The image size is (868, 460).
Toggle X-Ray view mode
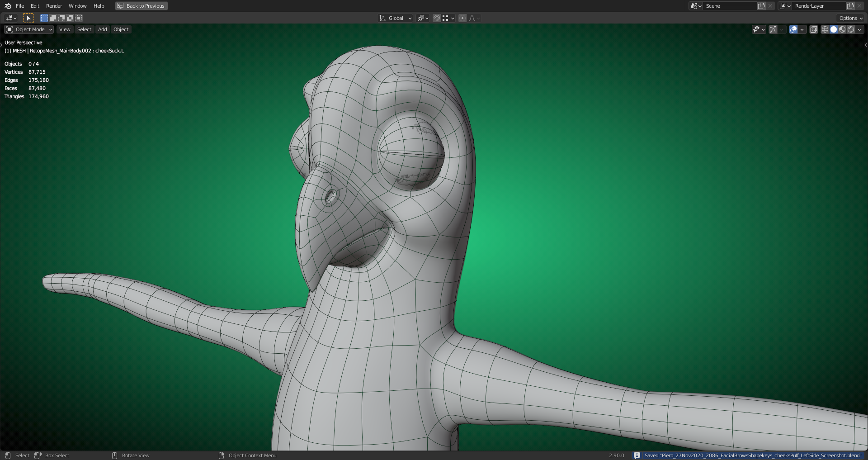coord(813,29)
